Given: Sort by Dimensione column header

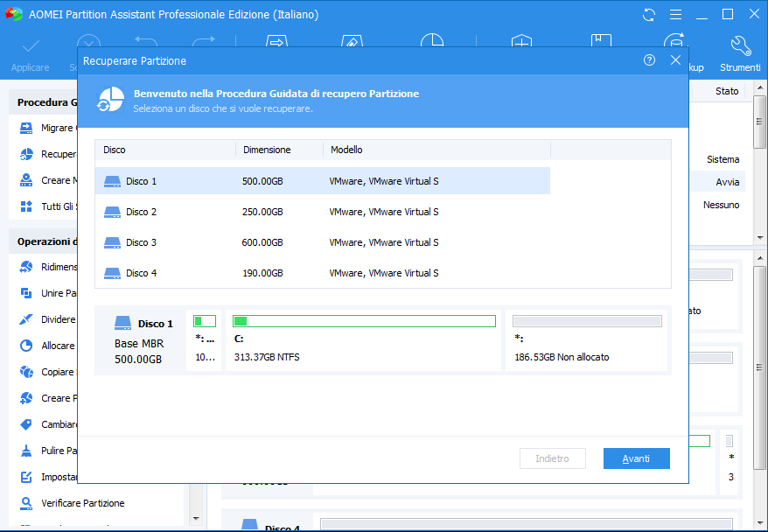Looking at the screenshot, I should 280,150.
